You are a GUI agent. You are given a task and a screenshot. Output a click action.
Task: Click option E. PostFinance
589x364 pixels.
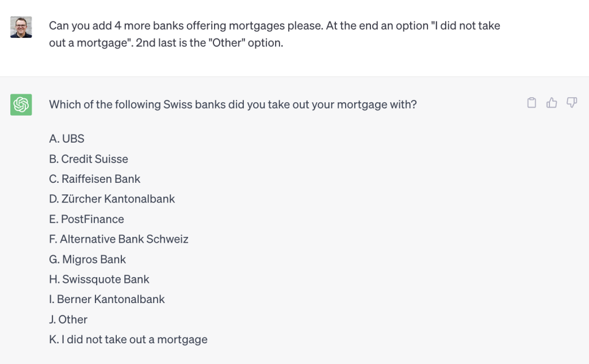(x=86, y=219)
